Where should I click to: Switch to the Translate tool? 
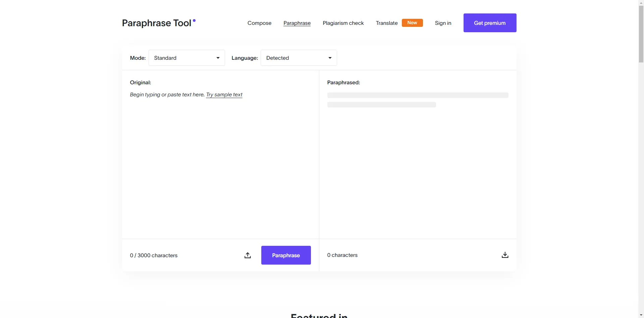point(386,23)
